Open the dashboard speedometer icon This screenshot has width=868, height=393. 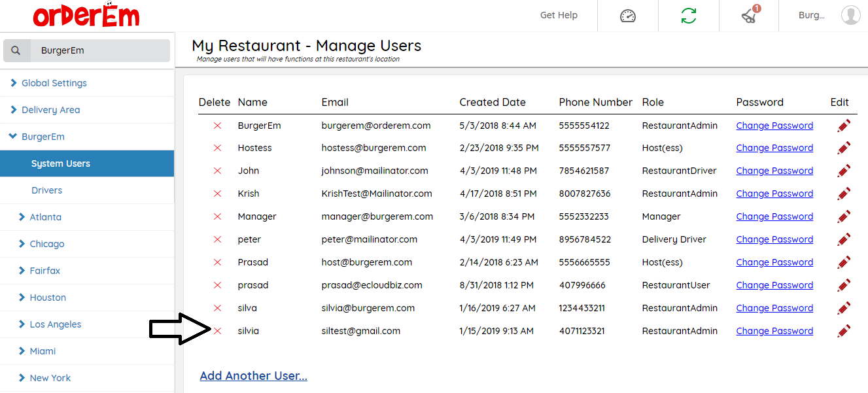628,16
